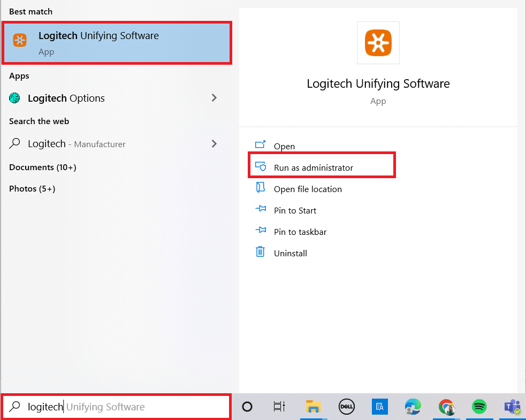Expand the Logitech Options submenu chevron
This screenshot has width=526, height=420.
click(x=214, y=97)
